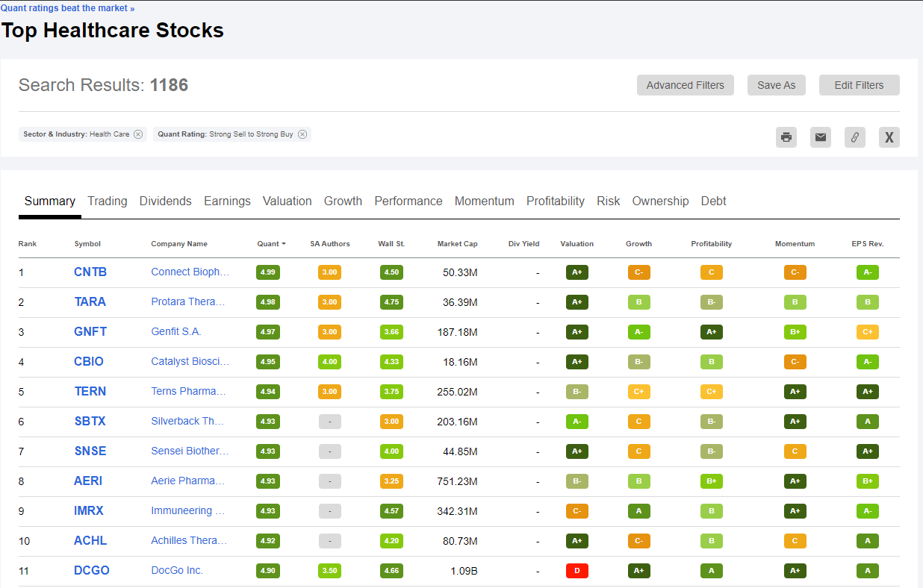Select the Risk tab

(x=609, y=201)
